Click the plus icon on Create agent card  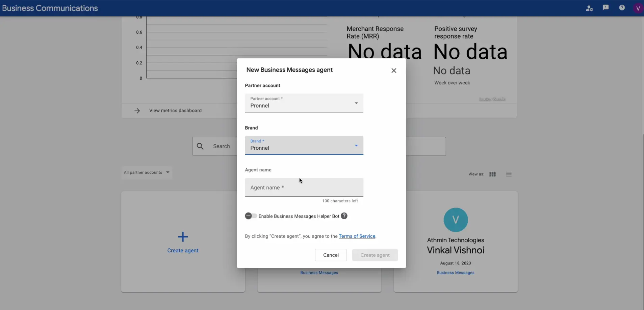183,237
